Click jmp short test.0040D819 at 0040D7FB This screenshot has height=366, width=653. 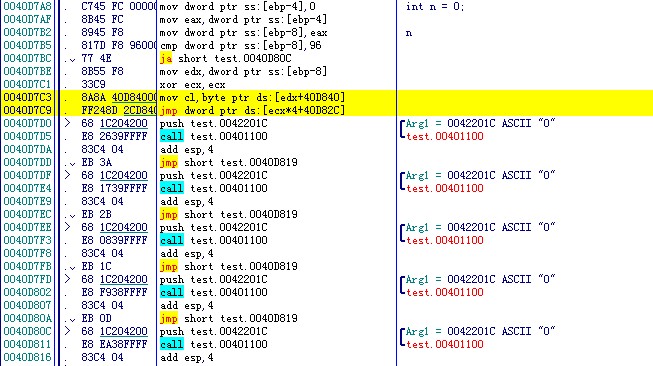229,266
